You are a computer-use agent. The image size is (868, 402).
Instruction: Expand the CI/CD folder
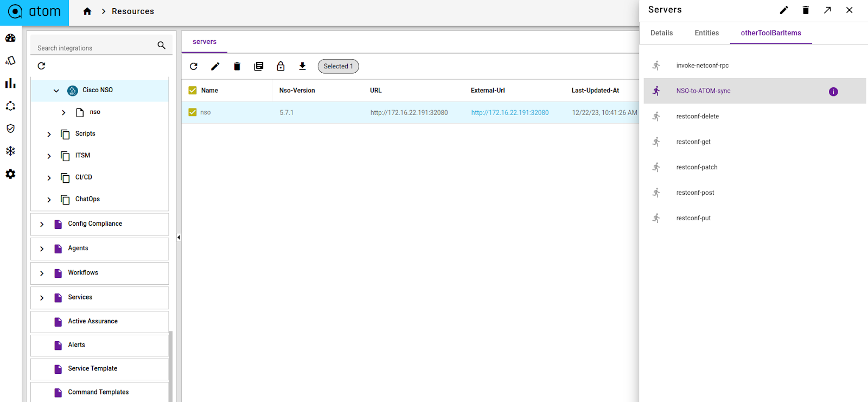tap(49, 177)
